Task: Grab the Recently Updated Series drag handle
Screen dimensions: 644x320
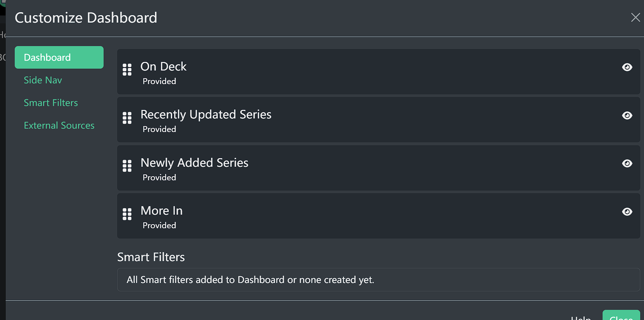Action: point(127,118)
